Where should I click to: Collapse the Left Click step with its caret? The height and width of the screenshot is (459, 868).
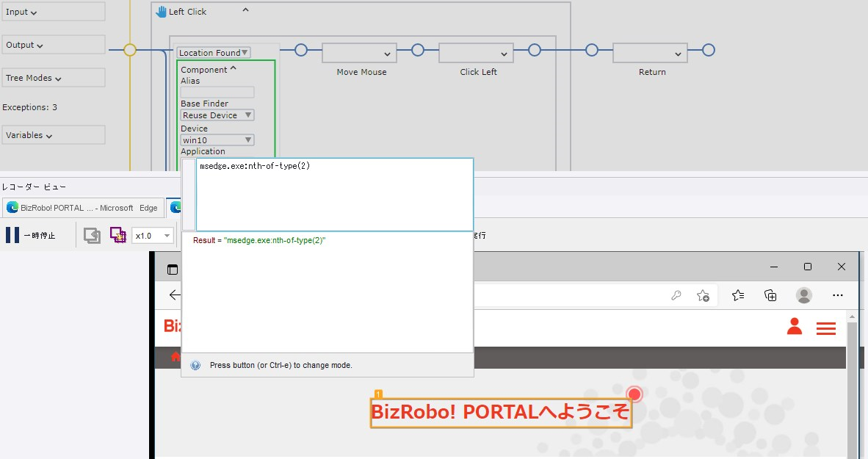pyautogui.click(x=246, y=10)
